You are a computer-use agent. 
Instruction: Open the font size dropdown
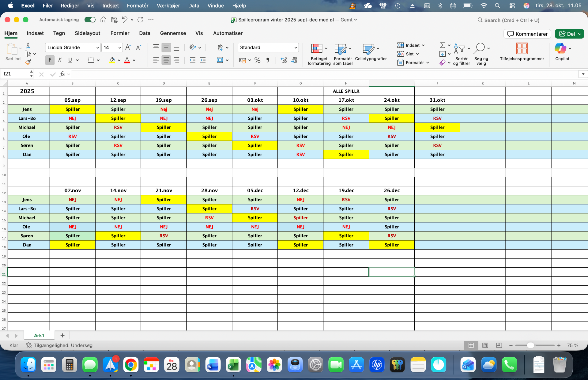[x=119, y=47]
